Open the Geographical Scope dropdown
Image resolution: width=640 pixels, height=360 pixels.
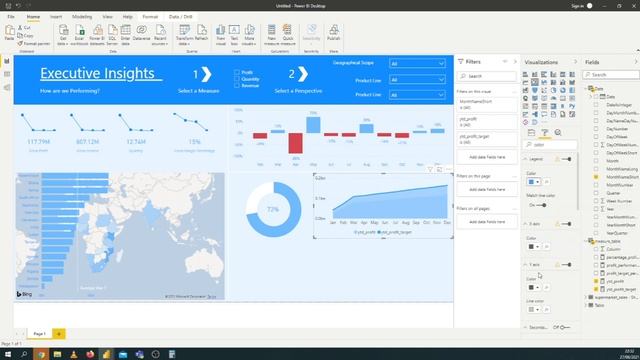coord(417,64)
